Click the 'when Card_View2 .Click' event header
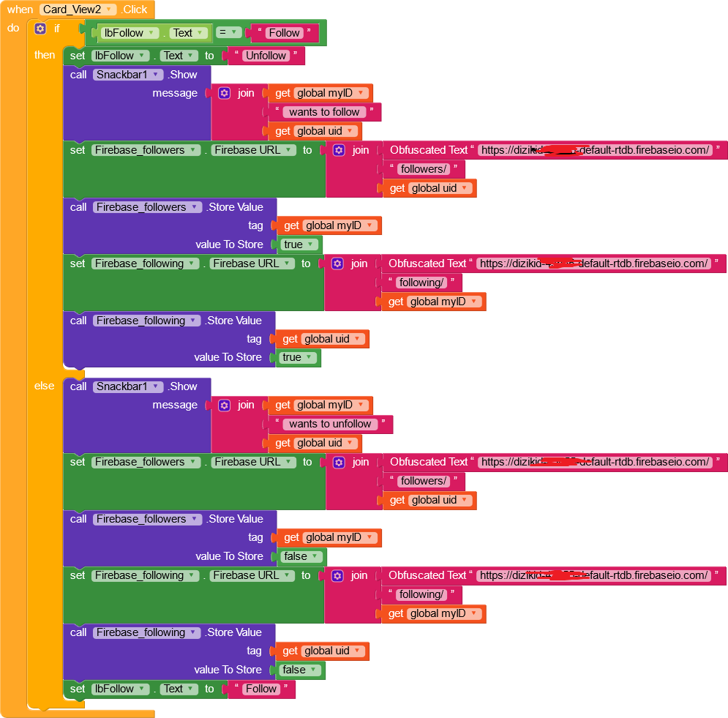This screenshot has width=728, height=718. tap(77, 10)
